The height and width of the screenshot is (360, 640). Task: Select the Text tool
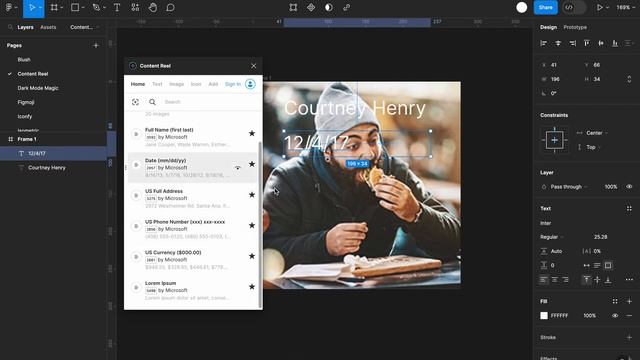[x=117, y=7]
